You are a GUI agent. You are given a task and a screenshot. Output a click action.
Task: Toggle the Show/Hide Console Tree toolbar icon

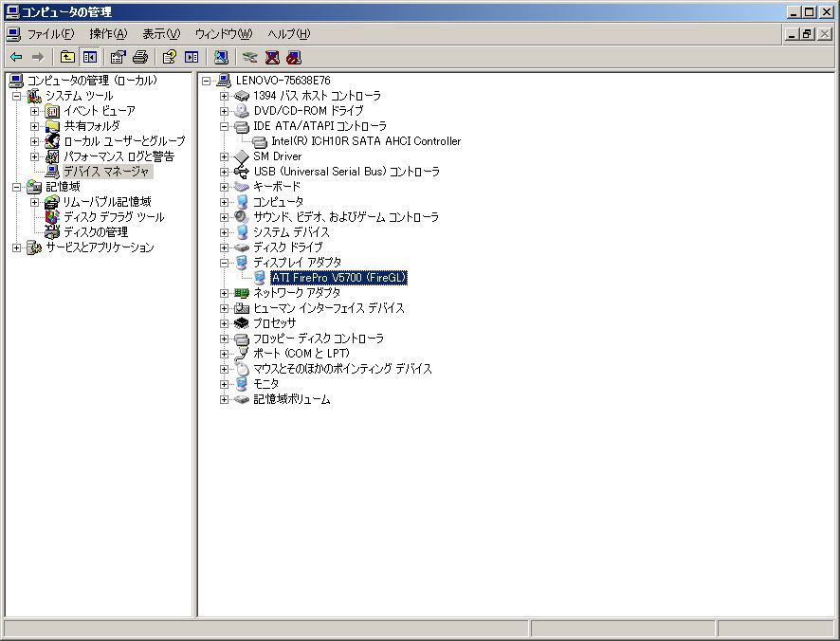tap(89, 57)
